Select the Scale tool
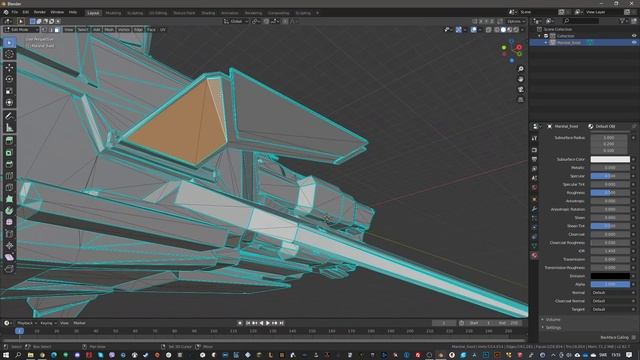This screenshot has height=360, width=640. tap(9, 91)
